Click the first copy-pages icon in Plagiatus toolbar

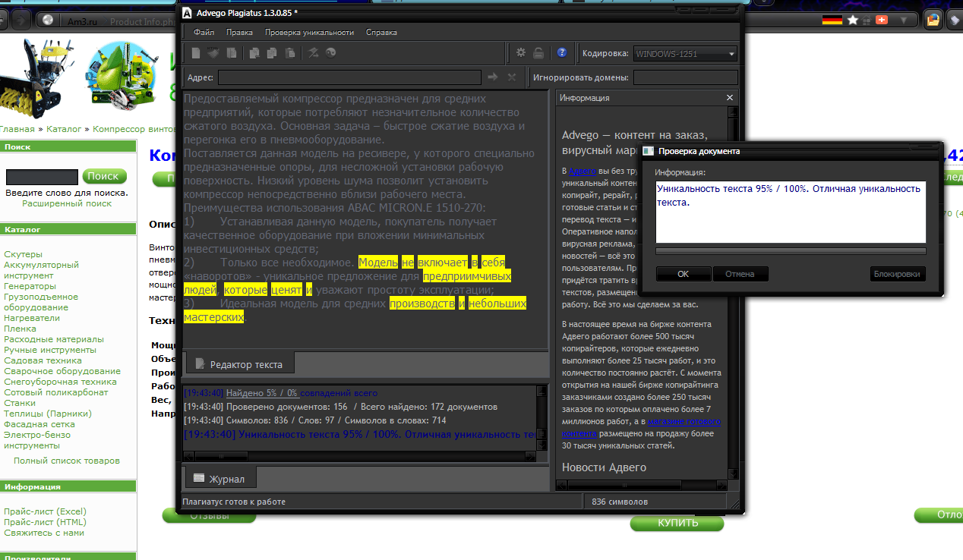point(254,53)
